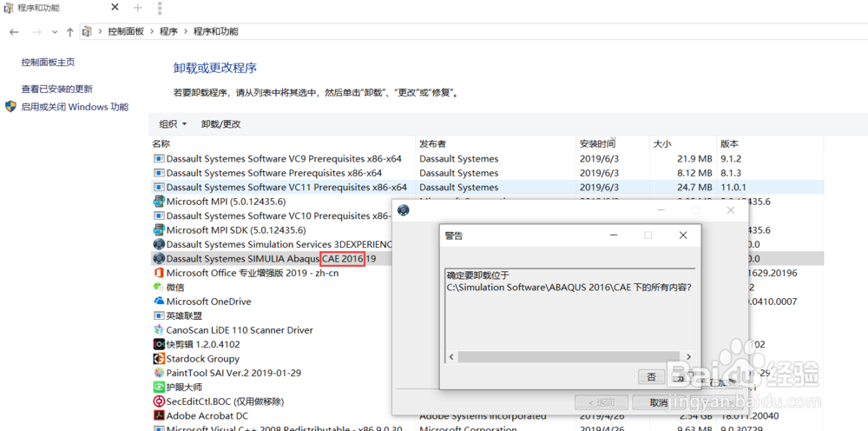This screenshot has width=868, height=431.
Task: Open the 控制面板主页 link
Action: pyautogui.click(x=48, y=63)
